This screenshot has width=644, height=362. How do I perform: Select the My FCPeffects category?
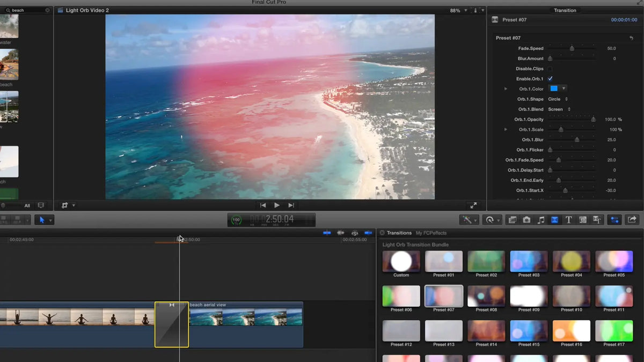tap(431, 233)
